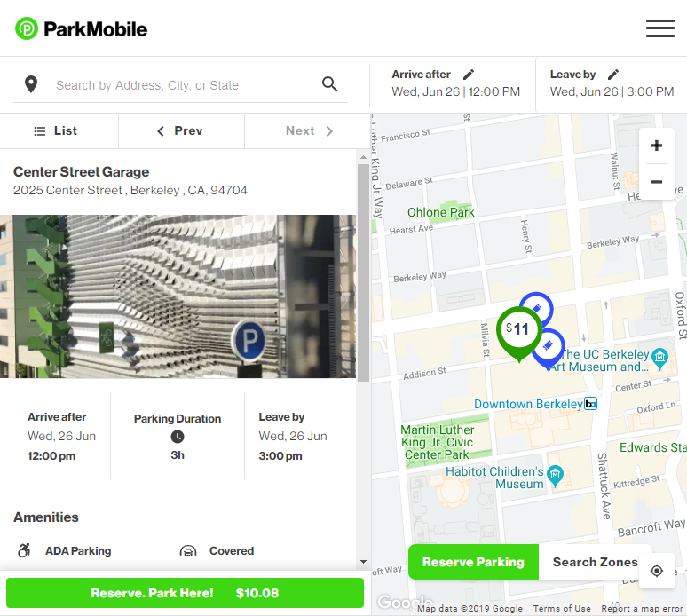The image size is (687, 616).
Task: Click the scrollbar down arrow
Action: coord(363,562)
